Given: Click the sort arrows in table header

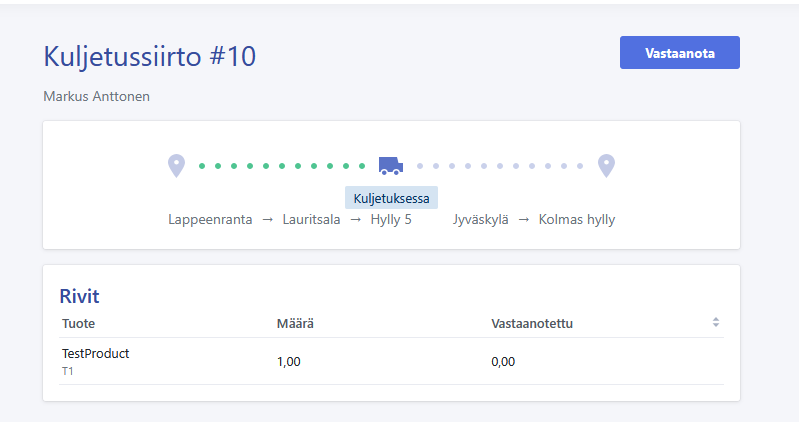Looking at the screenshot, I should pos(715,322).
